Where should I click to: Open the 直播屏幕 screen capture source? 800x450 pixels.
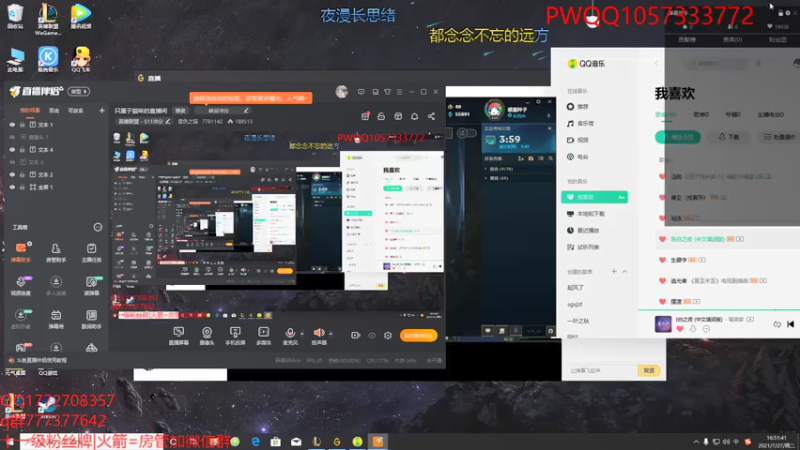click(x=179, y=336)
